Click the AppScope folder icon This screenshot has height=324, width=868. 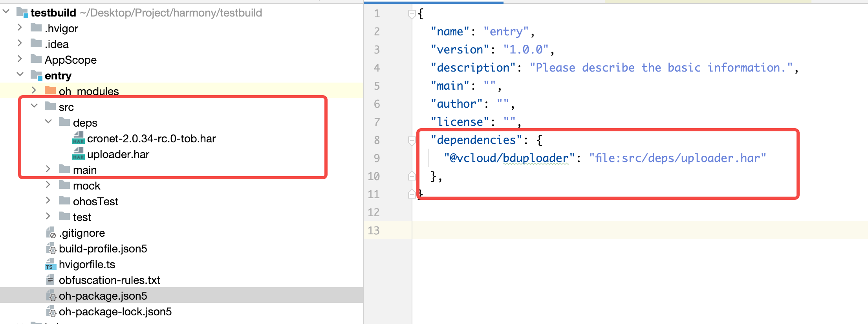[x=36, y=59]
